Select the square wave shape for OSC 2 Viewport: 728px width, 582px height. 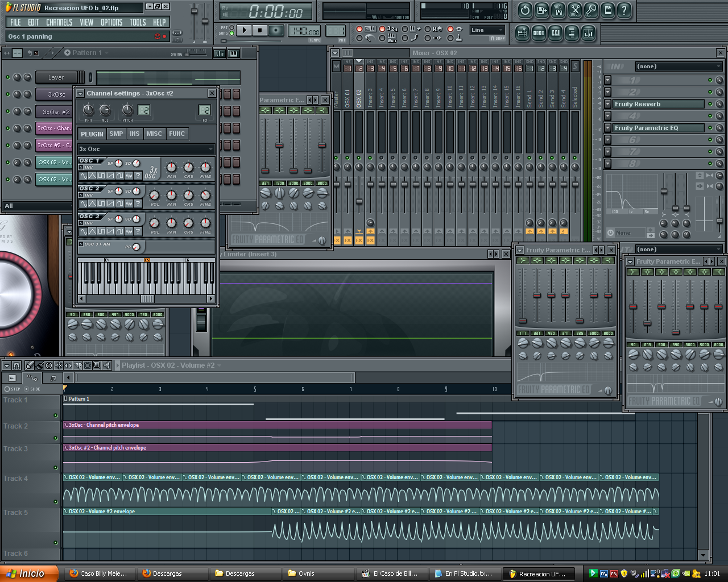102,203
